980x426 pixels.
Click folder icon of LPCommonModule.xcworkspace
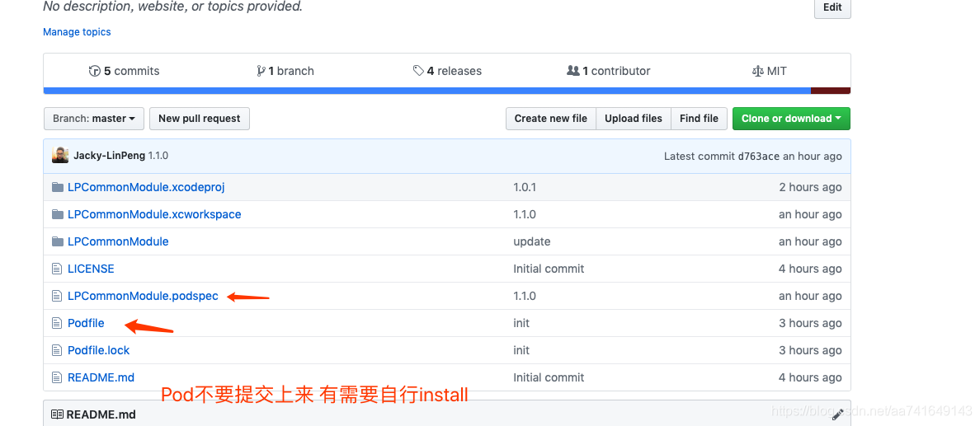pyautogui.click(x=58, y=214)
